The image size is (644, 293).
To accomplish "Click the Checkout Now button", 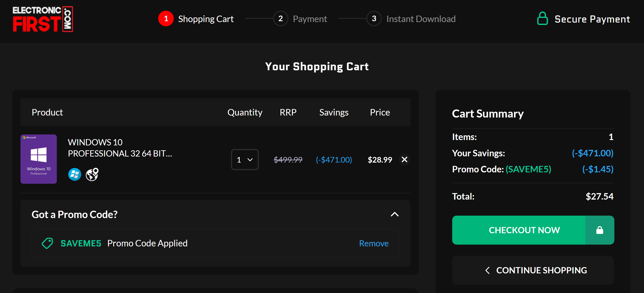I will pyautogui.click(x=533, y=230).
